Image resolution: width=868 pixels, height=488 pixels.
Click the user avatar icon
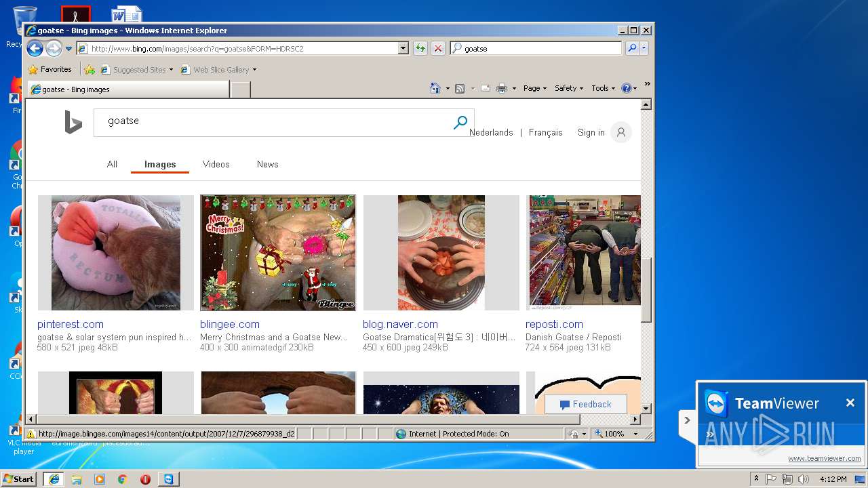[x=621, y=132]
